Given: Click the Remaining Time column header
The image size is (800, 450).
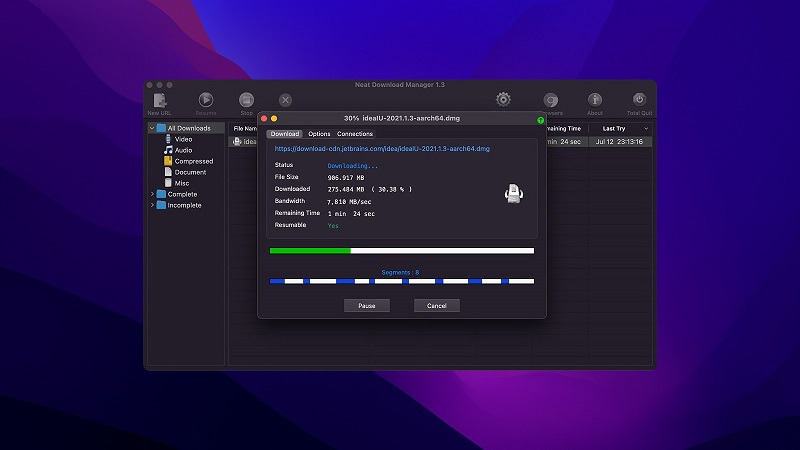Looking at the screenshot, I should [x=564, y=129].
